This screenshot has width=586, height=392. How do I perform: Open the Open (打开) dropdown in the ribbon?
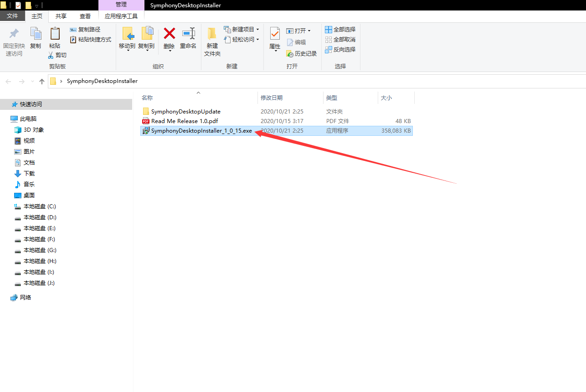coord(298,31)
